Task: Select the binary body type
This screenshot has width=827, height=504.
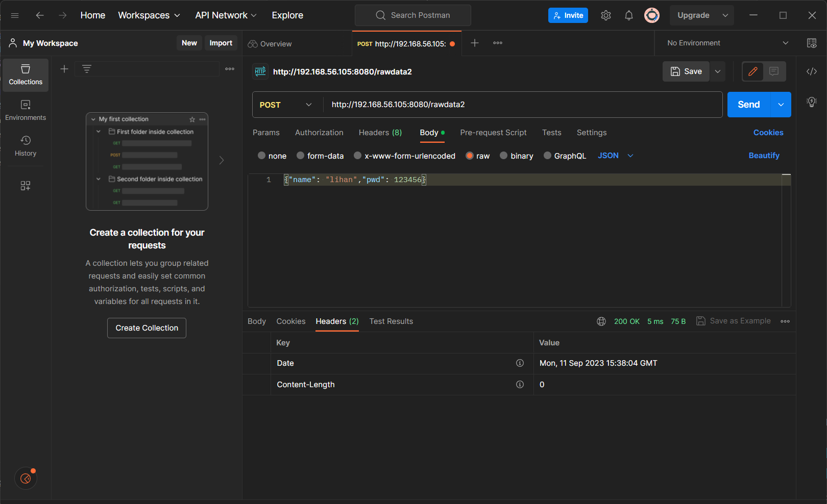Action: coord(503,156)
